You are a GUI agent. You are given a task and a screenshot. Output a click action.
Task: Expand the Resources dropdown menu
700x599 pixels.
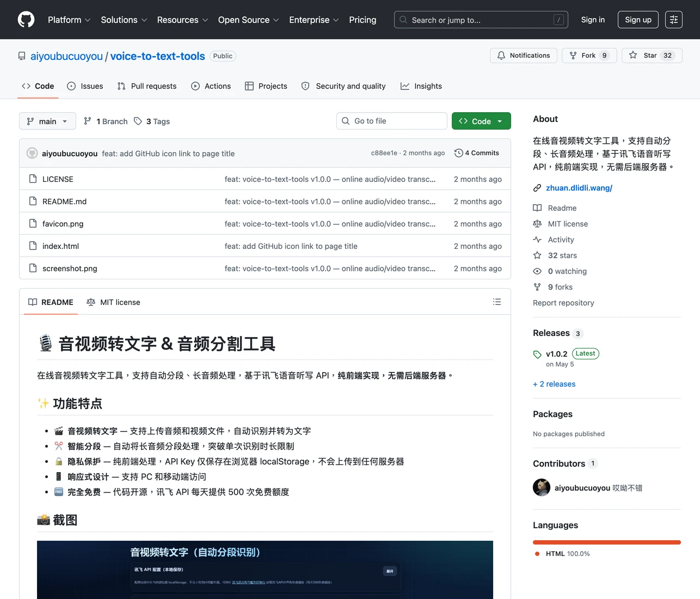coord(182,20)
